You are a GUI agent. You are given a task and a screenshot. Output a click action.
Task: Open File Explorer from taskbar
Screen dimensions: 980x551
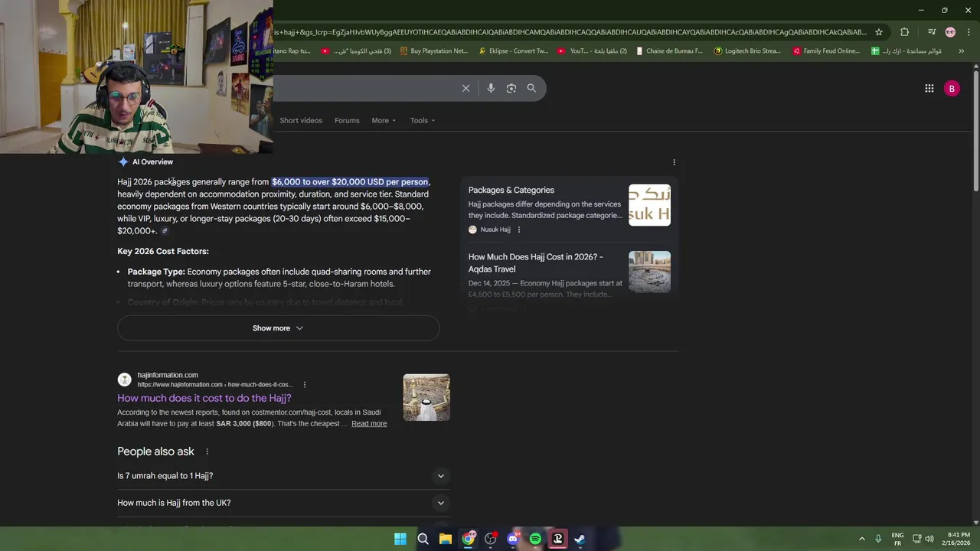(x=446, y=539)
